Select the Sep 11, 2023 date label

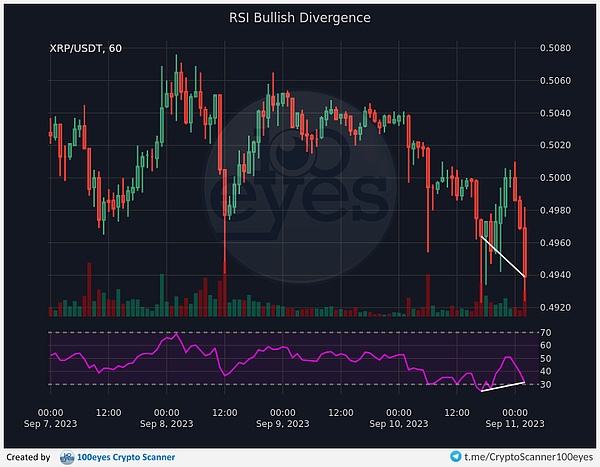click(x=515, y=424)
